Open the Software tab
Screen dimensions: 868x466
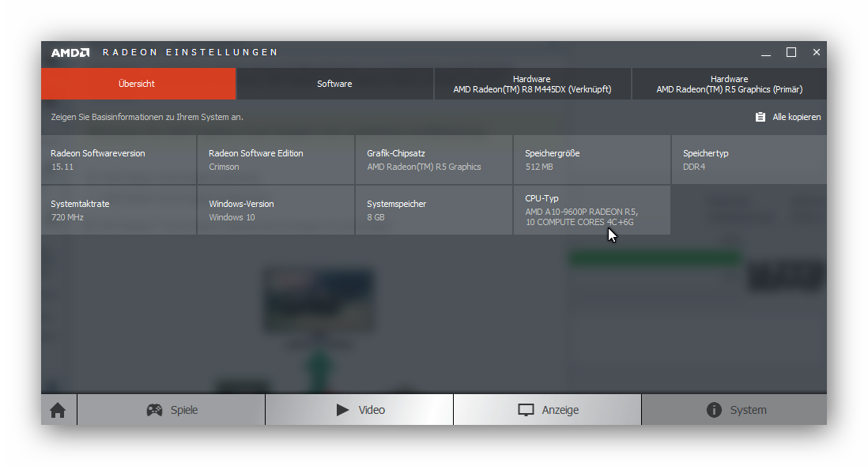[x=334, y=84]
